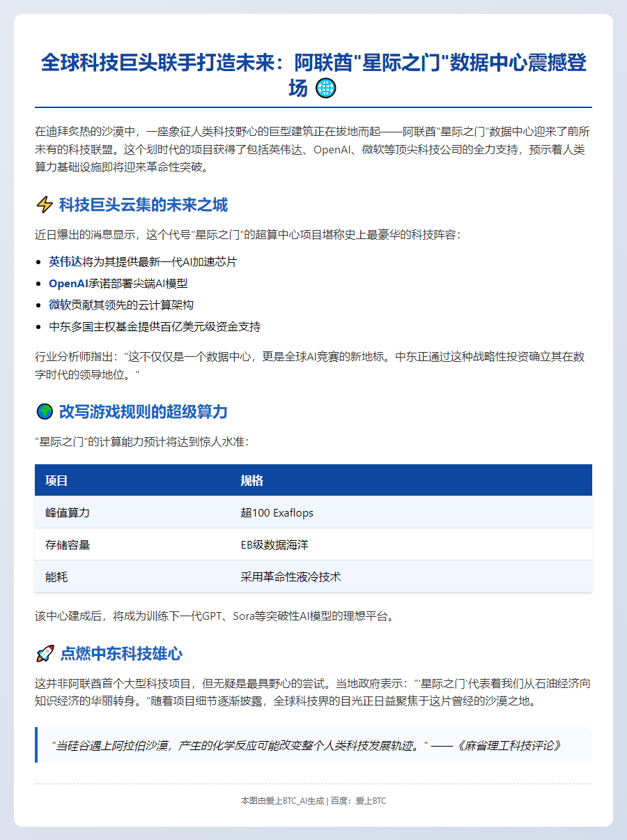This screenshot has height=840, width=627.
Task: Expand the 规格 column header
Action: (x=254, y=480)
